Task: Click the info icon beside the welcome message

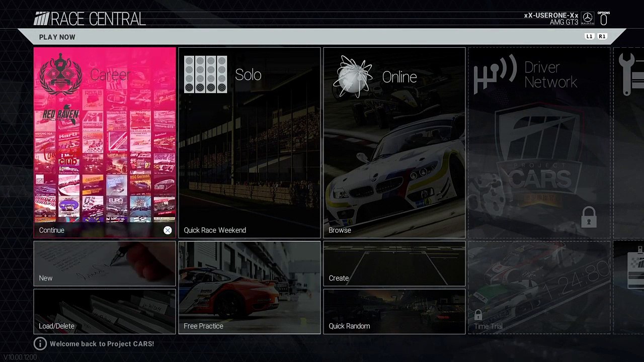Action: 40,344
